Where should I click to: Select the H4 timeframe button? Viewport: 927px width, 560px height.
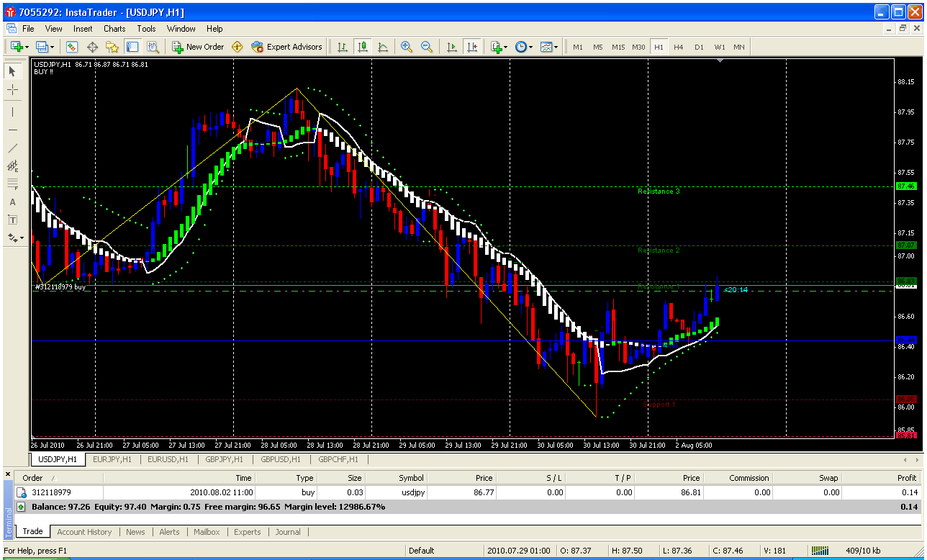tap(678, 47)
